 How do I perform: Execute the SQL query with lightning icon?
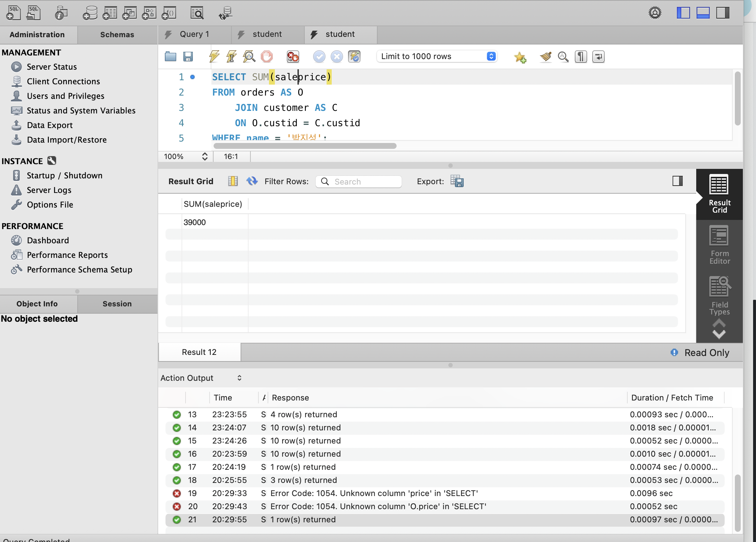click(214, 57)
